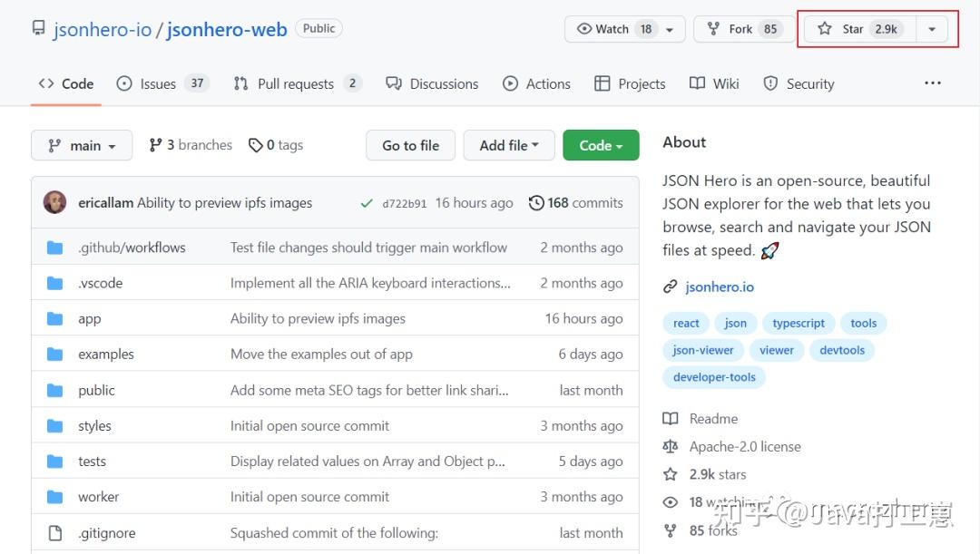Click the branches icon showing 3 branches
The height and width of the screenshot is (554, 980).
tap(156, 144)
